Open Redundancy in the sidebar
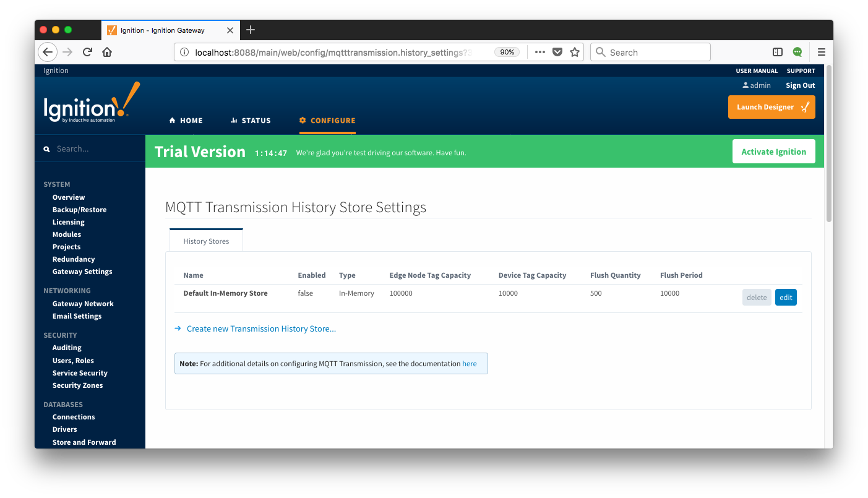868x498 pixels. coord(74,259)
